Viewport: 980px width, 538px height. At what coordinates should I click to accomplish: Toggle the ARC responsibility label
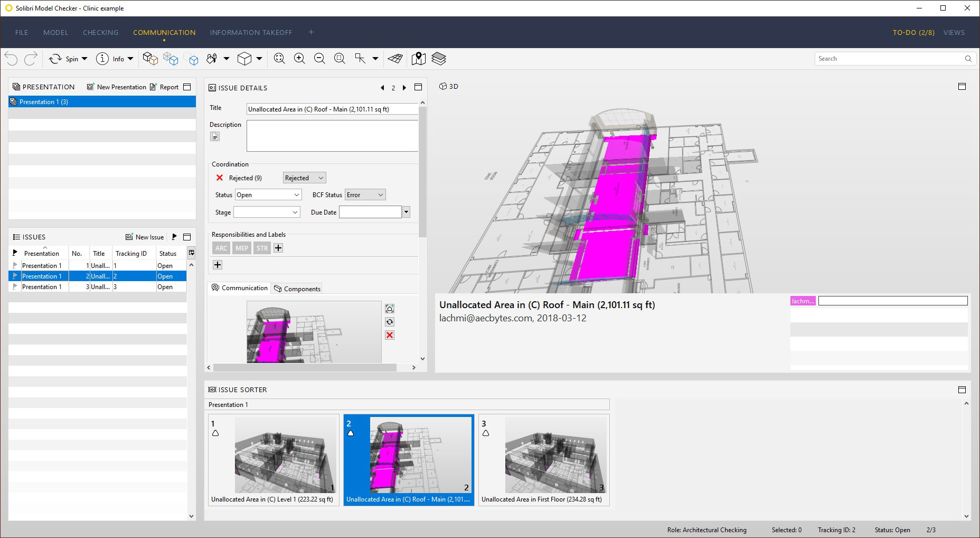tap(221, 248)
